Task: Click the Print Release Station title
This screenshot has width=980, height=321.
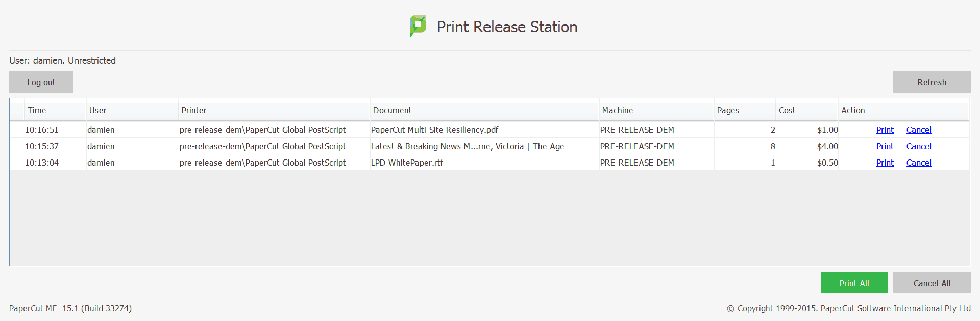Action: click(x=507, y=27)
